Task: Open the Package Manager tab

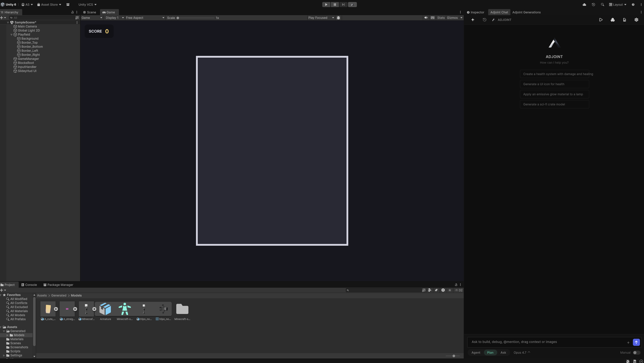Action: pos(58,285)
